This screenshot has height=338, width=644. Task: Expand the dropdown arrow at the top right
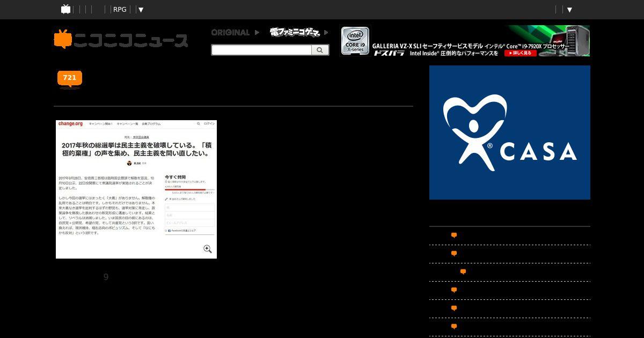tap(569, 10)
